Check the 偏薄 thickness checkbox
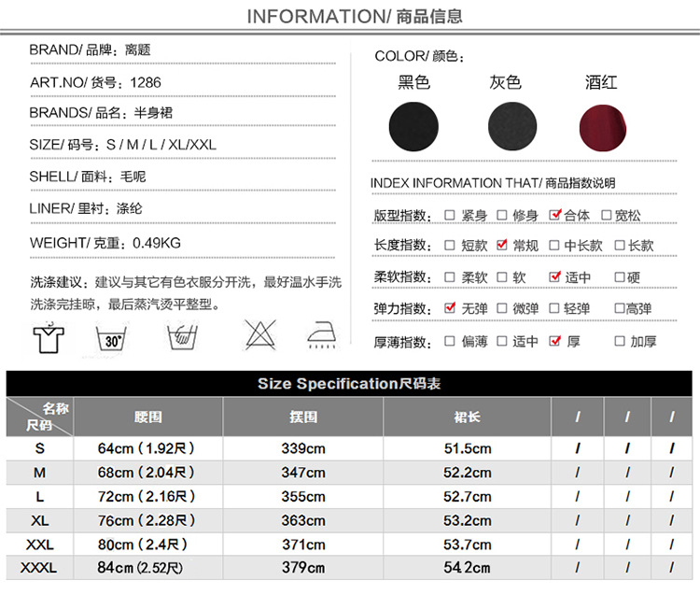 pos(450,341)
